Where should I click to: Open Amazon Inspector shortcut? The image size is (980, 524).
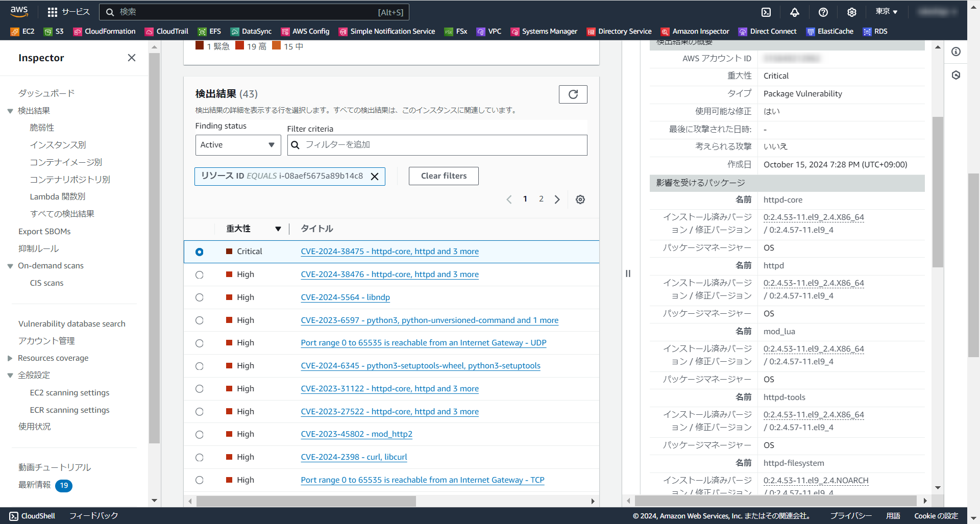coord(695,31)
